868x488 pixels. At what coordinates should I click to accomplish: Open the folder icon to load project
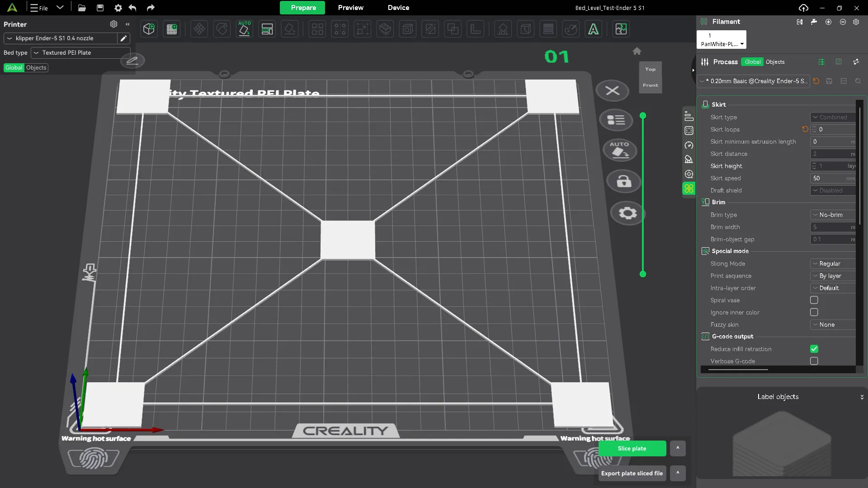tap(82, 8)
